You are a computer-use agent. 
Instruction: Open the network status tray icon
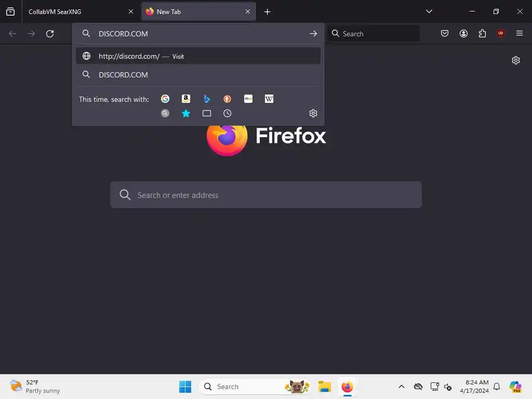[x=434, y=387]
